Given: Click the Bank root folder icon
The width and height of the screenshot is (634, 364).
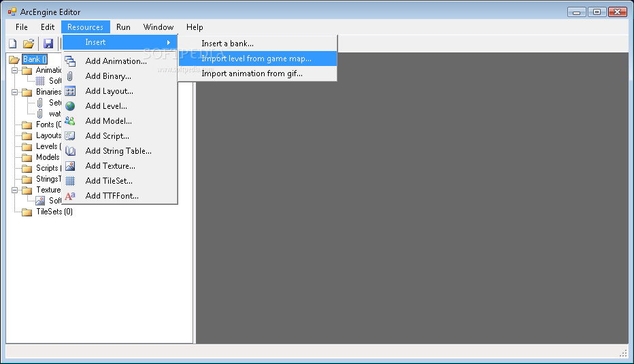Looking at the screenshot, I should [14, 59].
